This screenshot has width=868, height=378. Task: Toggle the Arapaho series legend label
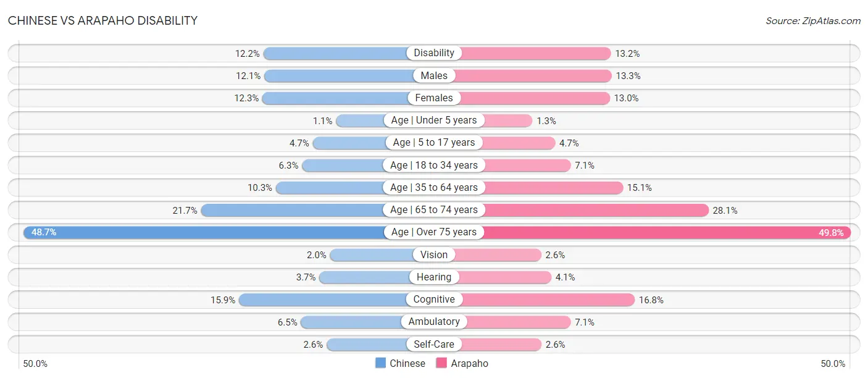pyautogui.click(x=469, y=363)
